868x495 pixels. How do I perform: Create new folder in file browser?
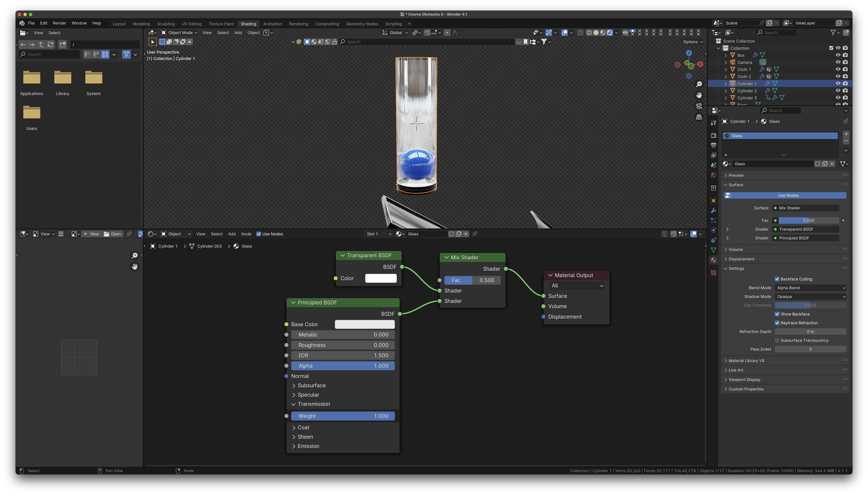point(63,45)
